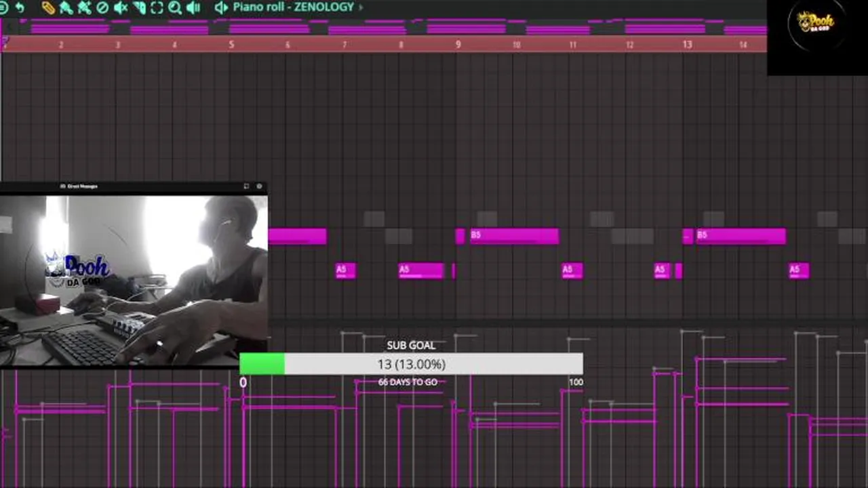Jump to bar 4 on the timeline
This screenshot has height=488, width=868.
pos(174,45)
